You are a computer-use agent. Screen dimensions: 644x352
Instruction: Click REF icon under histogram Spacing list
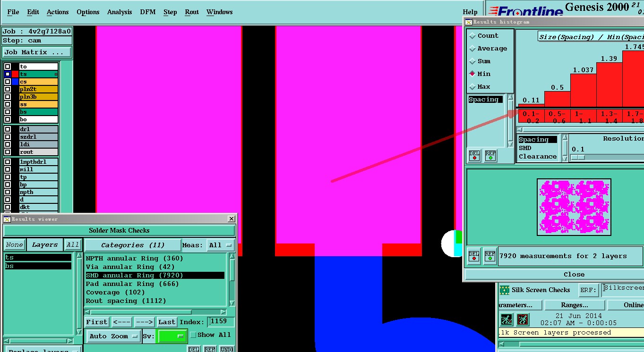(490, 155)
